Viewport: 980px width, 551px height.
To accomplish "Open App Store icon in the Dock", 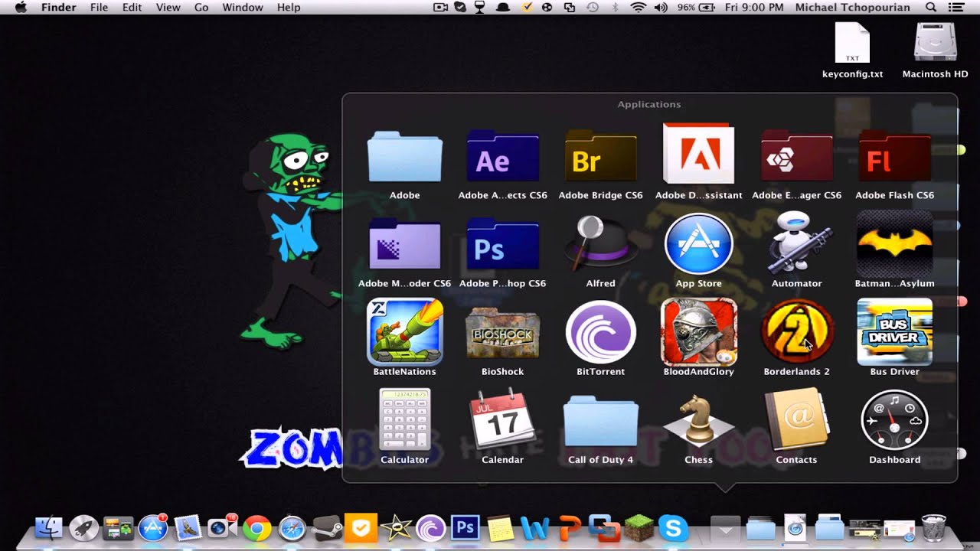I will click(x=153, y=528).
